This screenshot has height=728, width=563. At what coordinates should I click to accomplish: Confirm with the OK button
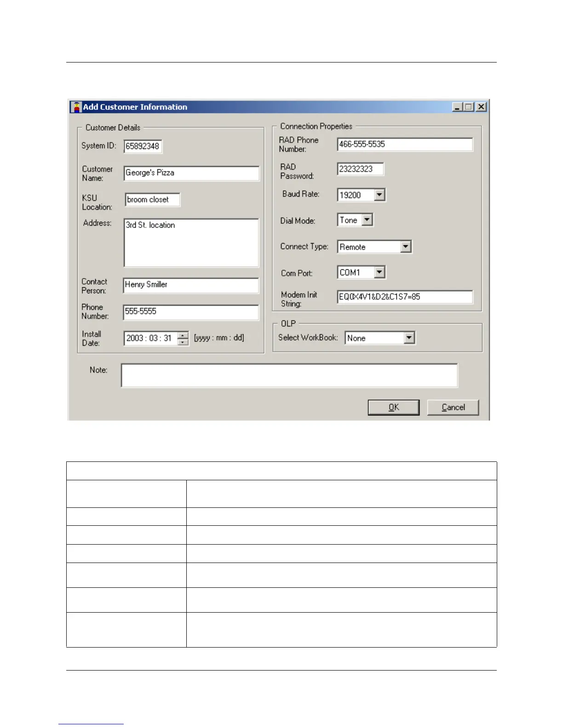pos(394,407)
